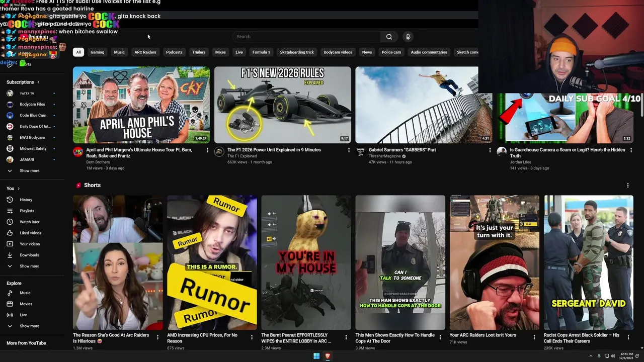The width and height of the screenshot is (644, 362).
Task: Click the ThrasherMagazine channel avatar
Action: (x=360, y=152)
